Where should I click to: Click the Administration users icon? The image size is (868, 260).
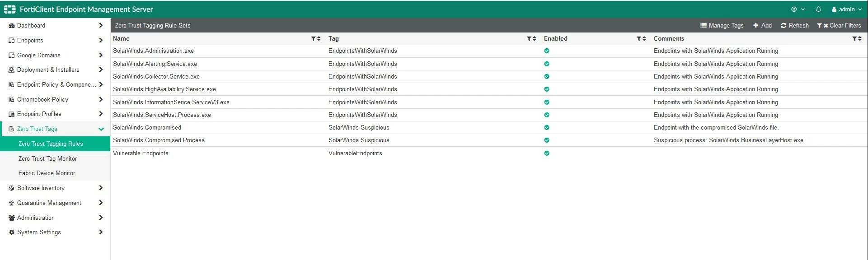pos(12,218)
